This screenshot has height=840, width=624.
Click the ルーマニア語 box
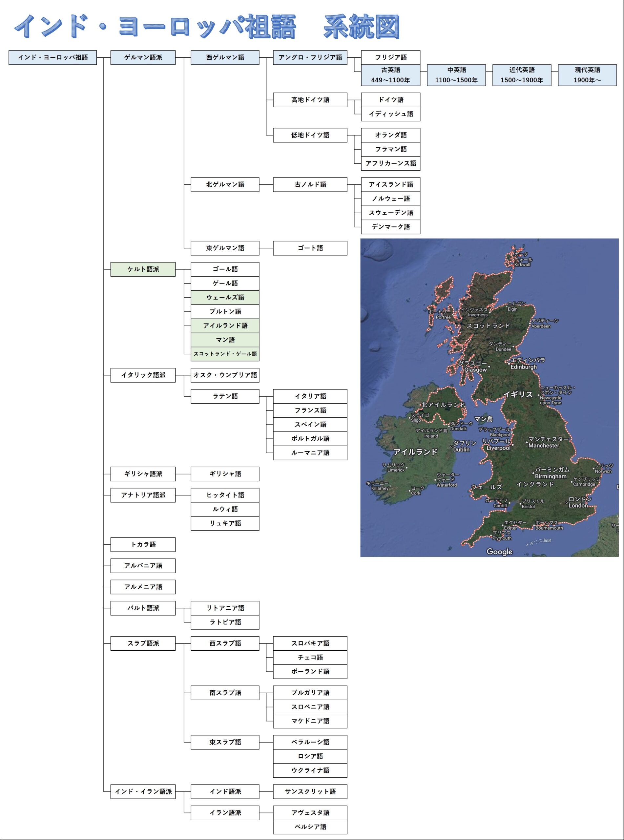pos(310,453)
